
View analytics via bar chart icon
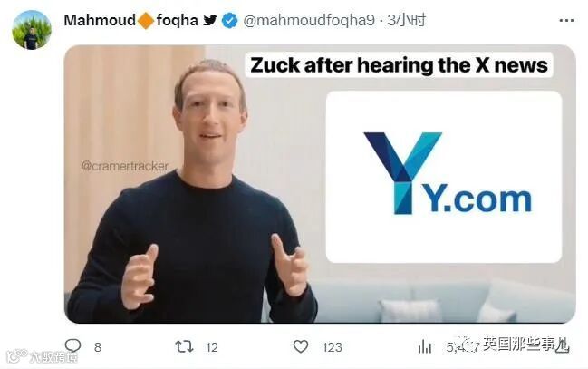click(x=425, y=346)
